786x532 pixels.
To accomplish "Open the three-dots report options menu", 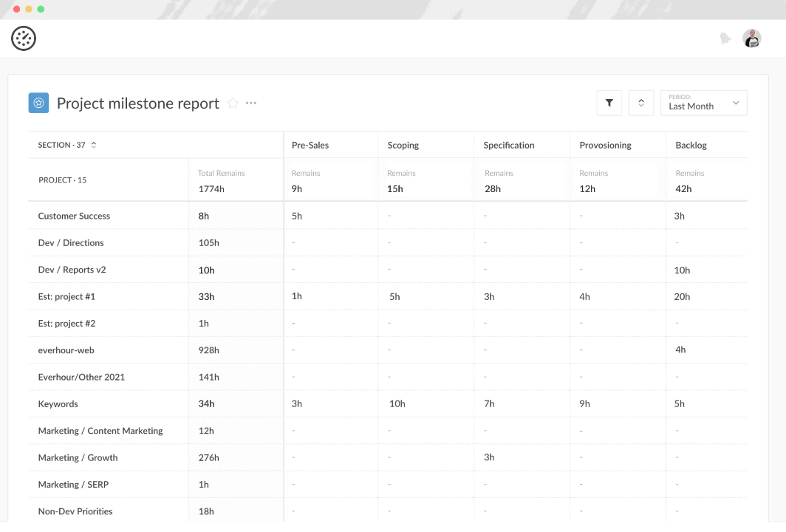I will click(251, 103).
